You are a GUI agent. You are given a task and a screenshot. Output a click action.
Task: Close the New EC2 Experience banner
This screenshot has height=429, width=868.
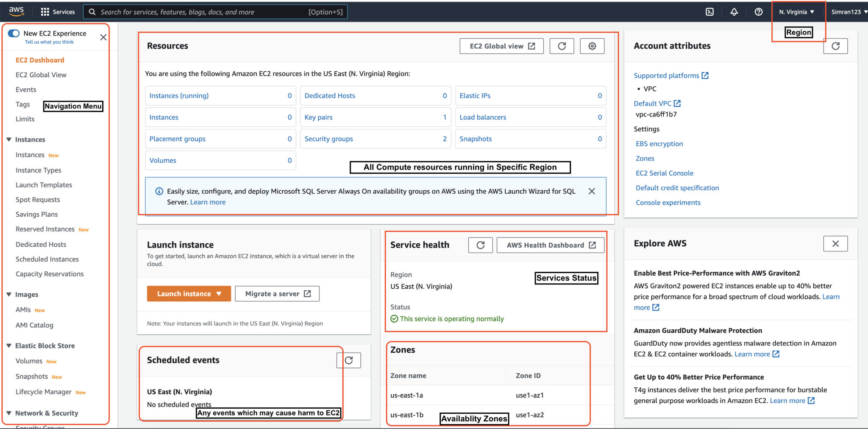tap(103, 37)
